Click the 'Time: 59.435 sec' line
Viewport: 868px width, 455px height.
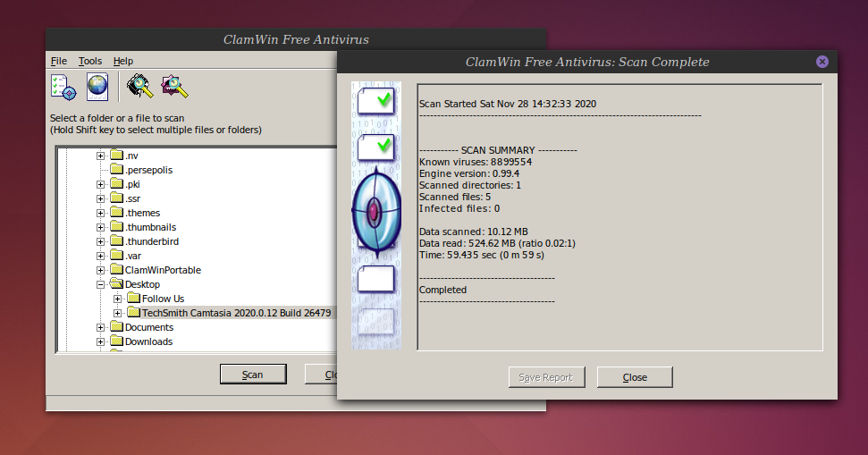point(482,255)
